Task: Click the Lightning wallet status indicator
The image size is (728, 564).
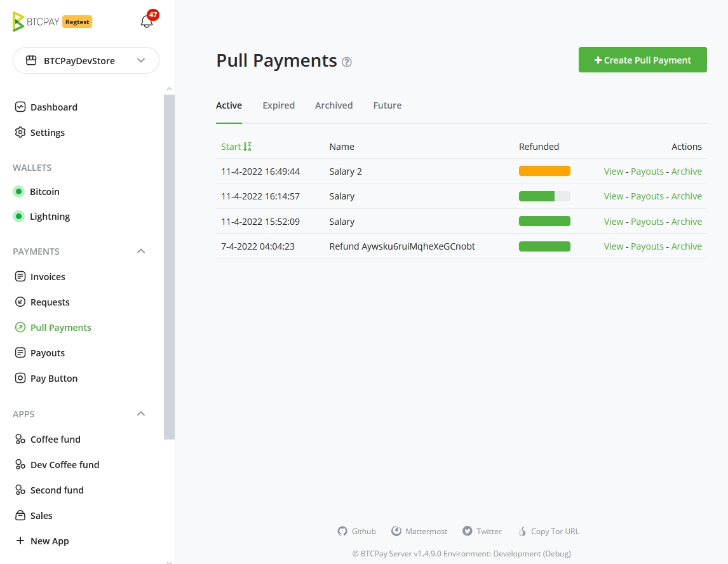Action: pyautogui.click(x=18, y=216)
